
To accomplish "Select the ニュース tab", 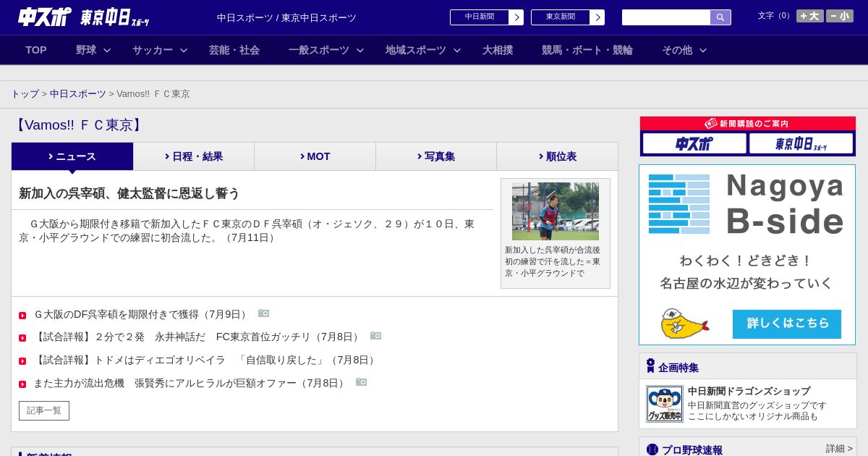I will pos(72,156).
